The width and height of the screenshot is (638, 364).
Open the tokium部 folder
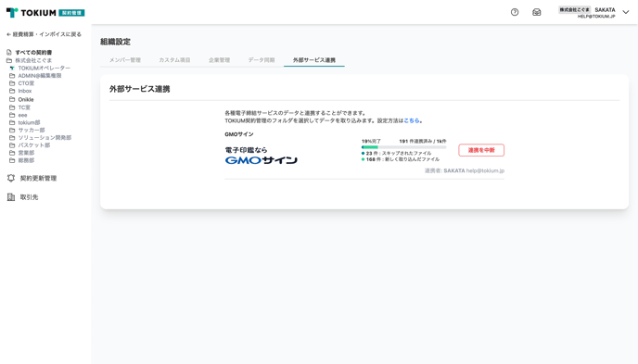click(x=29, y=122)
